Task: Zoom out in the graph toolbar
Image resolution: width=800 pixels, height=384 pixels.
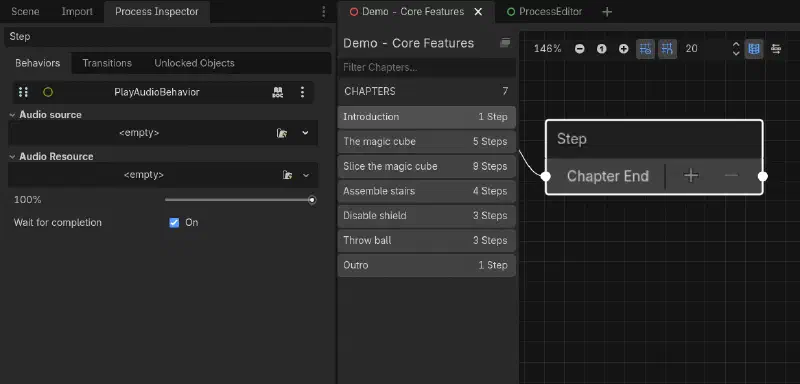Action: (580, 49)
